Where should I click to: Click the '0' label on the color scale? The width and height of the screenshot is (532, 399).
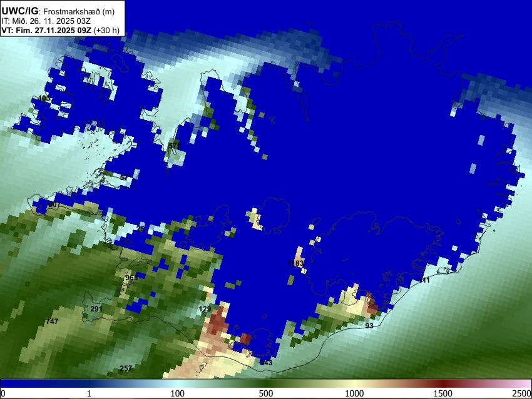click(x=3, y=393)
